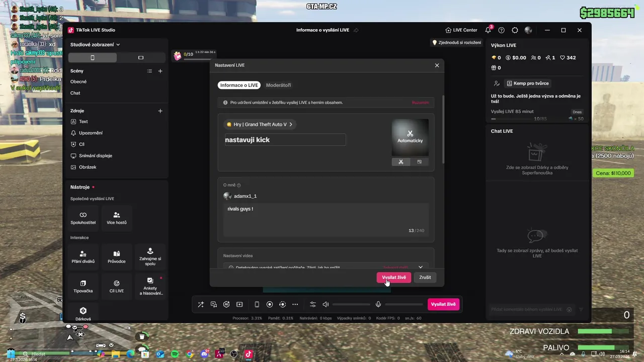Switch to landscape layout
The width and height of the screenshot is (644, 362).
pos(141,58)
